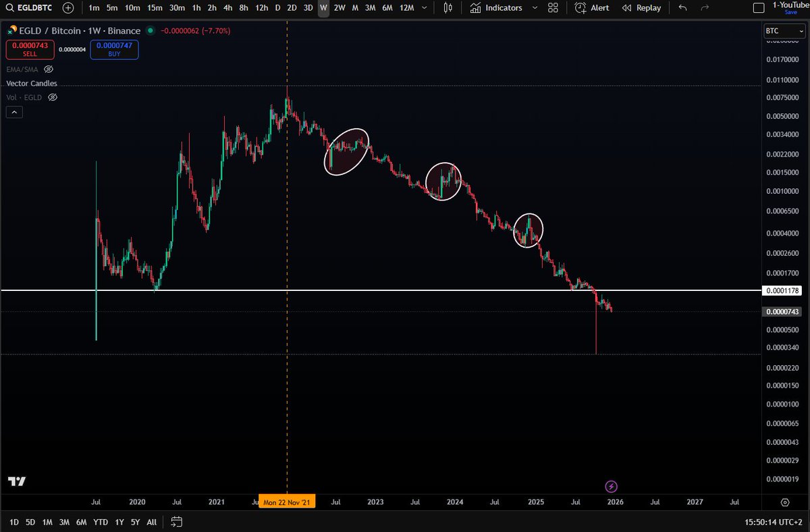Set the date range to 5Y

tap(136, 522)
